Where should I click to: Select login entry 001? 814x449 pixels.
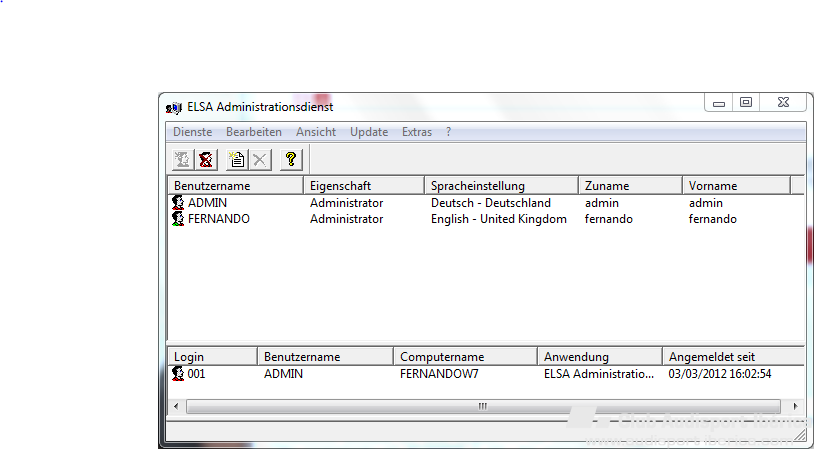(196, 373)
